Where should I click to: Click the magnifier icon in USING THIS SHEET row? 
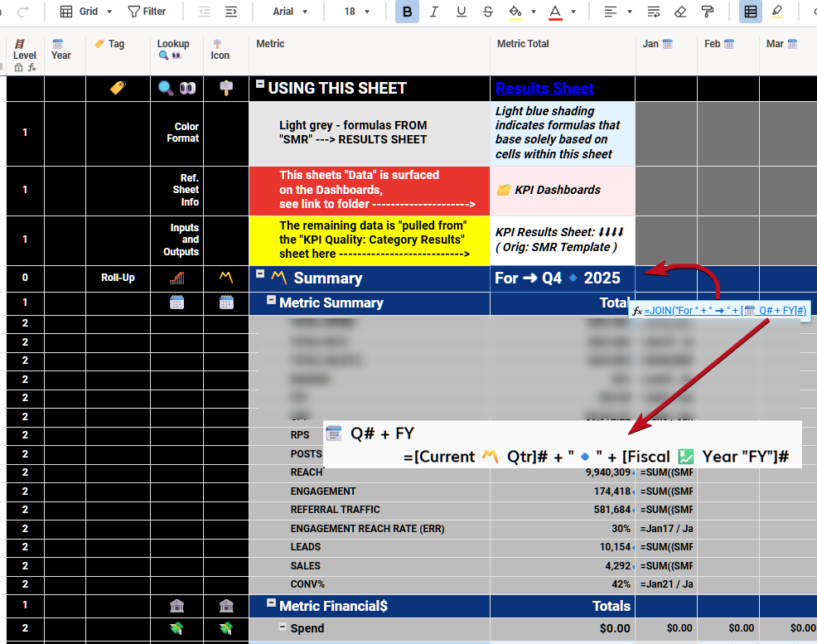(166, 88)
